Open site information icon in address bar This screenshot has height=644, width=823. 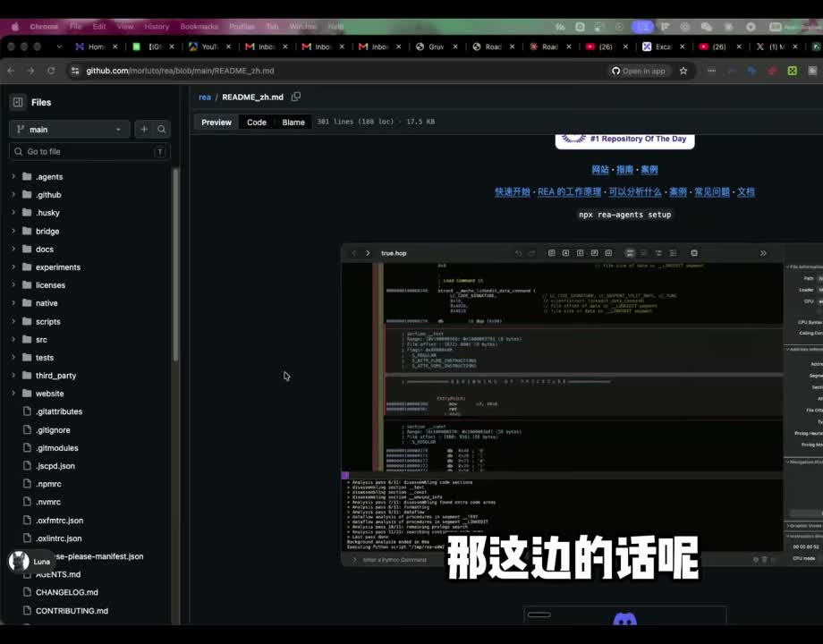75,71
